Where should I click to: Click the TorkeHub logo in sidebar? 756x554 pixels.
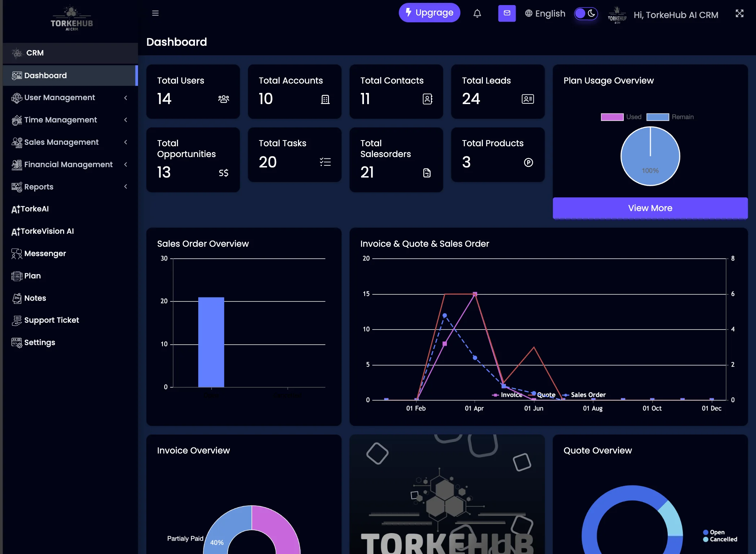point(71,19)
